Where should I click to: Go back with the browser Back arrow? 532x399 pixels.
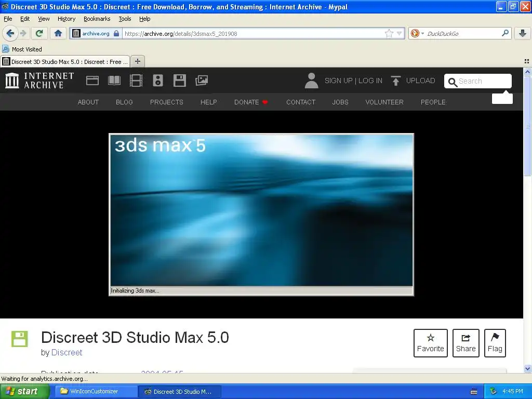(10, 33)
